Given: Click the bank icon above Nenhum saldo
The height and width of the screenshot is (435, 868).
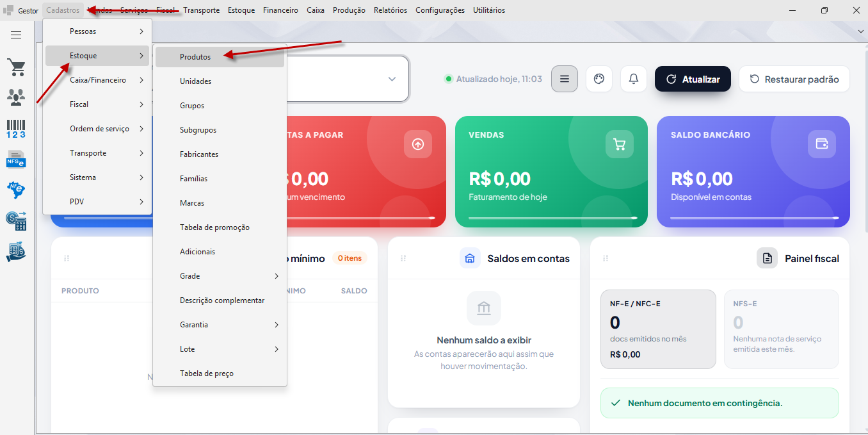Looking at the screenshot, I should pyautogui.click(x=484, y=309).
